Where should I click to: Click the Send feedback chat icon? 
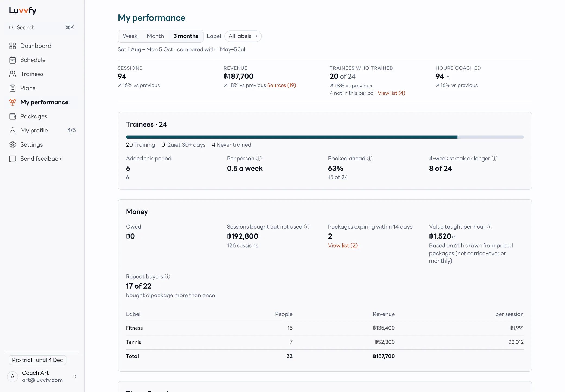[x=12, y=159]
